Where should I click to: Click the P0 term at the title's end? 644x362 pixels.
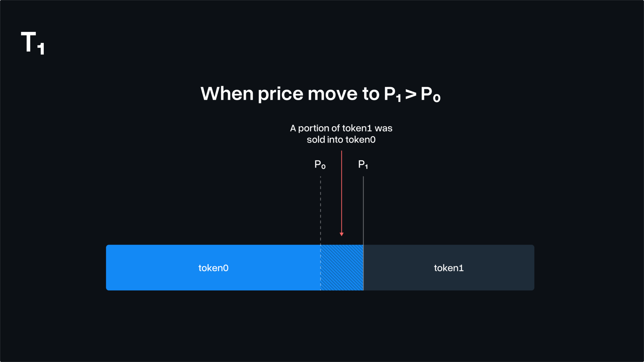(x=431, y=94)
